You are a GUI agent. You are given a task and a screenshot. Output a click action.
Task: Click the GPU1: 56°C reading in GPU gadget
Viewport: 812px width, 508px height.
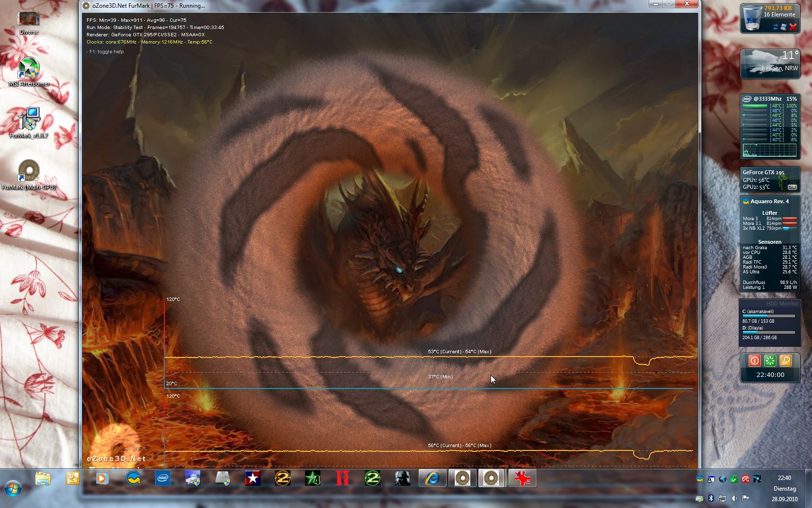tap(756, 180)
